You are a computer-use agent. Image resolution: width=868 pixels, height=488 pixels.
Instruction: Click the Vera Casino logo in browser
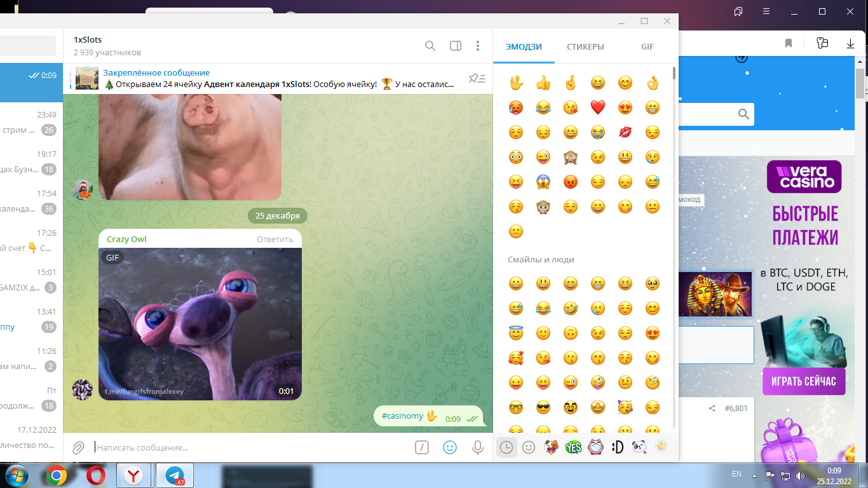pos(804,177)
